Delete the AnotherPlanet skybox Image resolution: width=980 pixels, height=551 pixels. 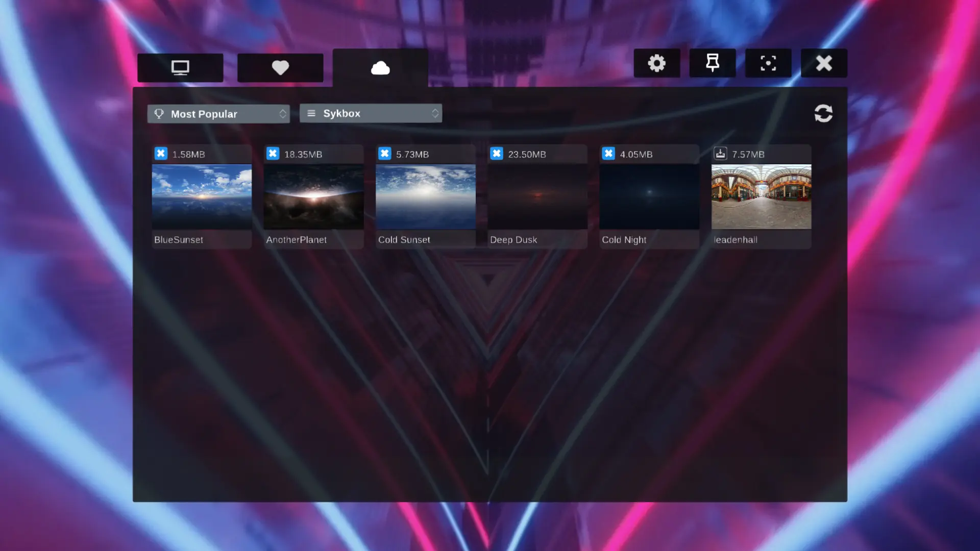pos(273,153)
